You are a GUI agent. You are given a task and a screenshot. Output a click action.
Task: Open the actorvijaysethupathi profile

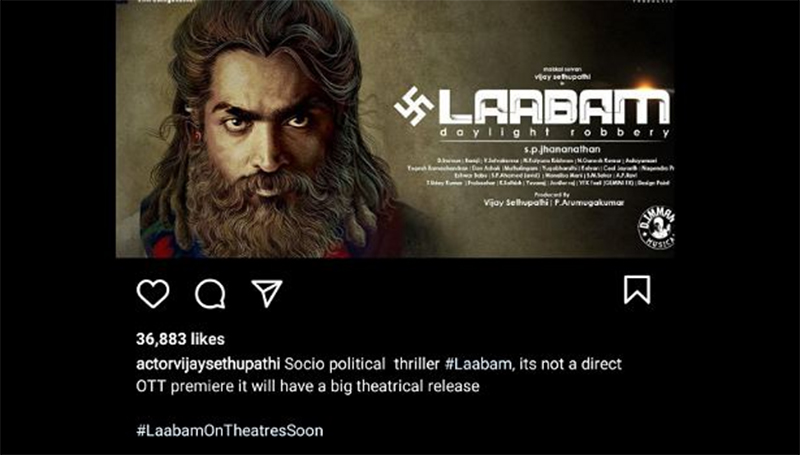tap(208, 364)
